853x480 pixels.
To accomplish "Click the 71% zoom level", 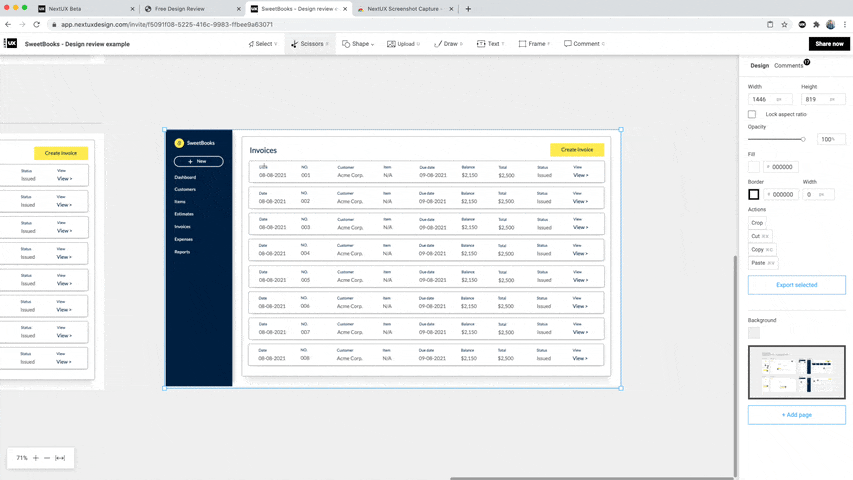I will 22,458.
